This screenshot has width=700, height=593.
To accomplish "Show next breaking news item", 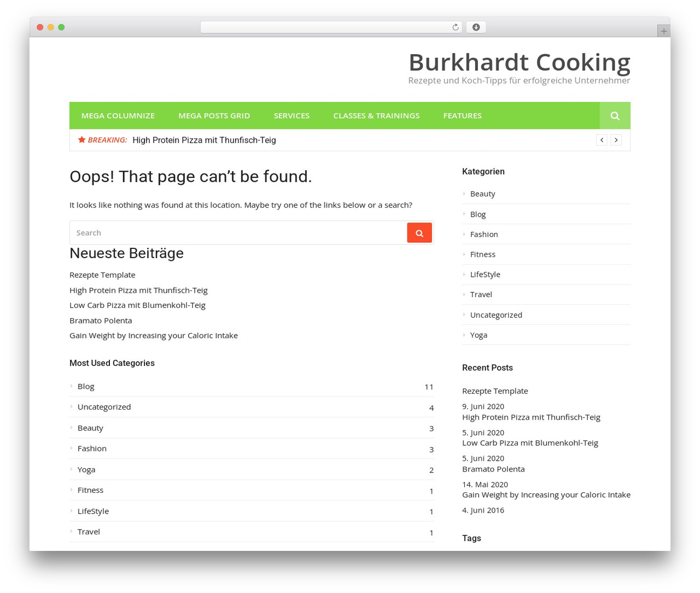I will (616, 140).
